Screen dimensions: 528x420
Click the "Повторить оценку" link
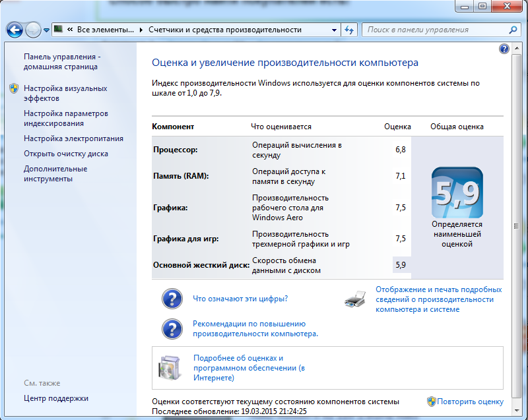tap(469, 402)
